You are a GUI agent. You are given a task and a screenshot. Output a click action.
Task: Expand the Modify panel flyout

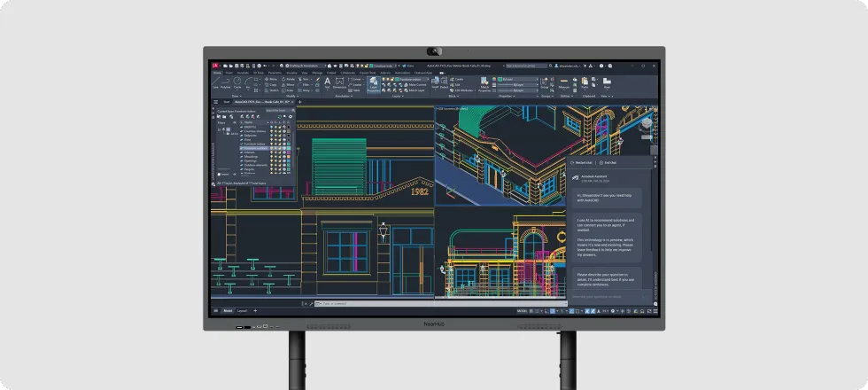pyautogui.click(x=292, y=97)
